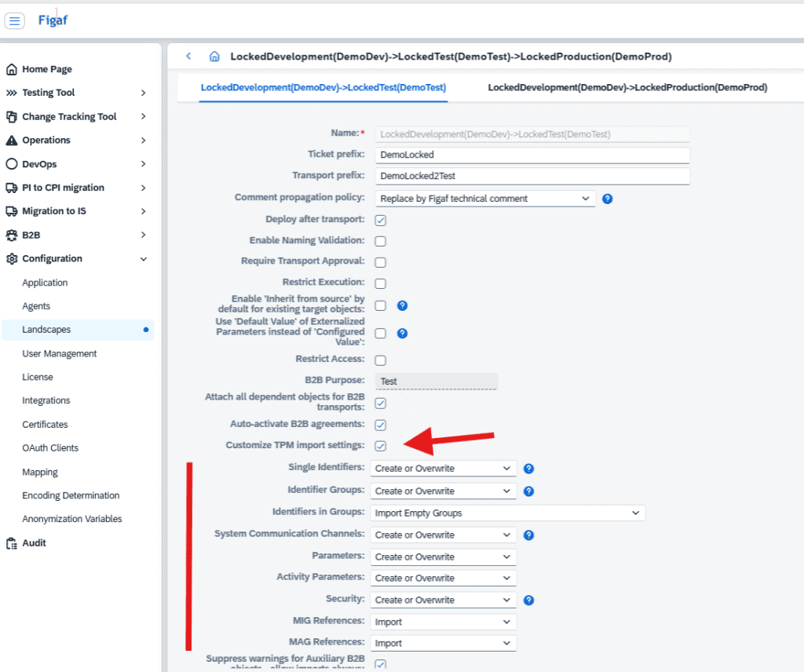Open Comment propagation policy dropdown
Image resolution: width=804 pixels, height=672 pixels.
coord(485,199)
